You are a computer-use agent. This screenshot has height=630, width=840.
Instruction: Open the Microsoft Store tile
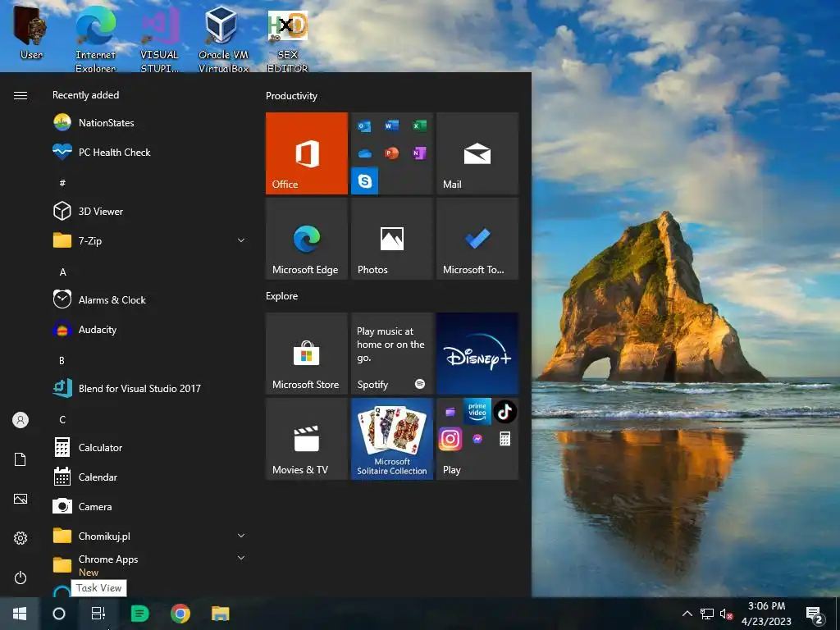point(307,354)
